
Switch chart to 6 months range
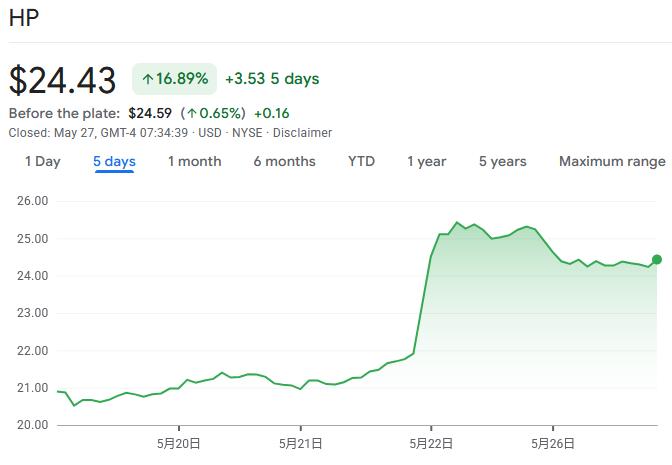[x=285, y=162]
